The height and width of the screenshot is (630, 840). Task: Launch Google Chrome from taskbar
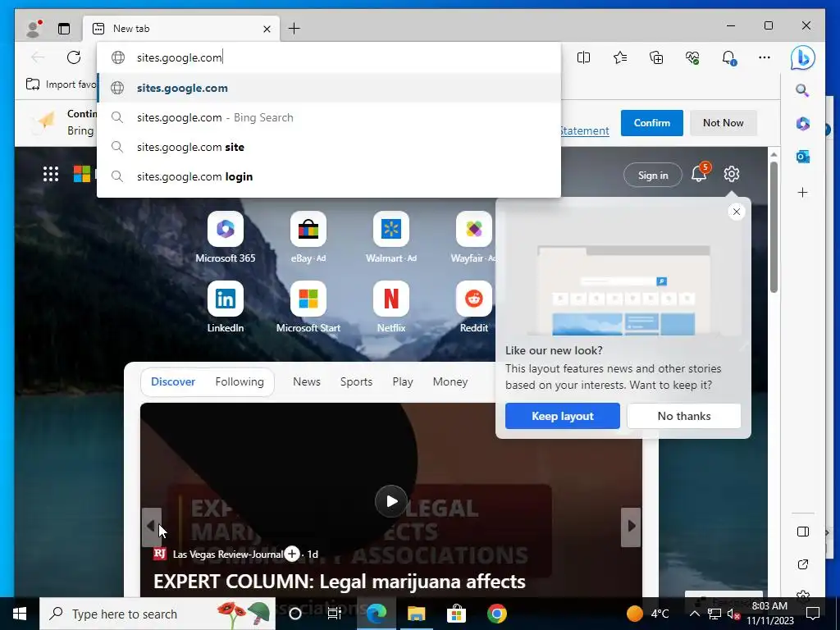(x=496, y=614)
